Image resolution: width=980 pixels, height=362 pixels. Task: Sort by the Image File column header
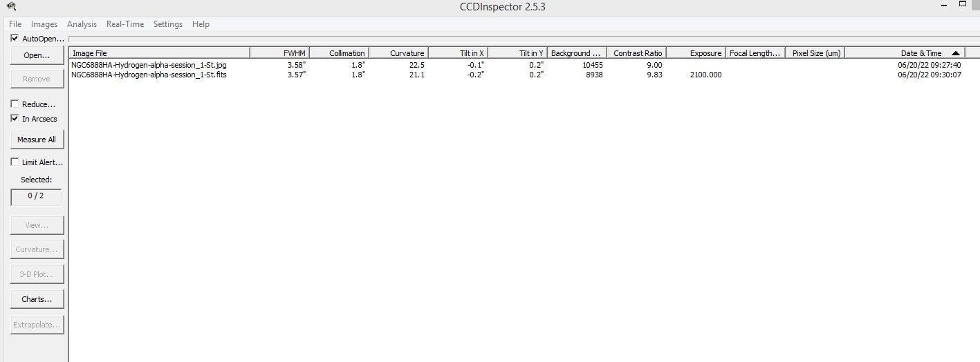pyautogui.click(x=159, y=53)
